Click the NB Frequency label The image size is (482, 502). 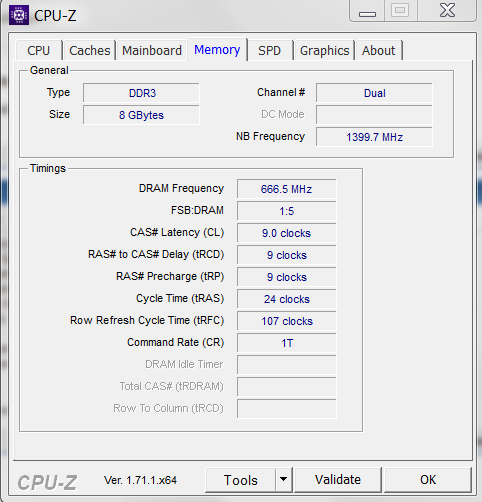[270, 136]
